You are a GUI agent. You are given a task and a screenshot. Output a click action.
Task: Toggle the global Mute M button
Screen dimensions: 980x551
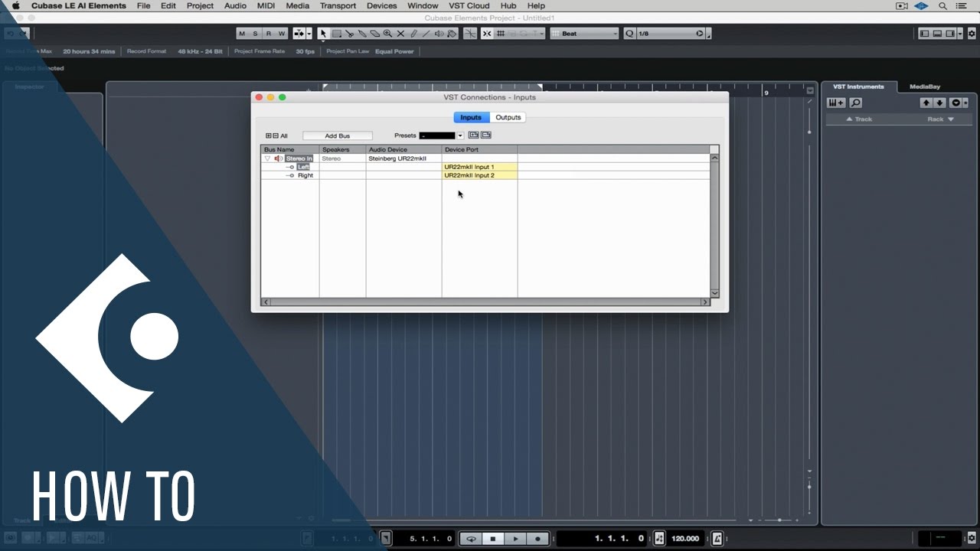point(242,34)
